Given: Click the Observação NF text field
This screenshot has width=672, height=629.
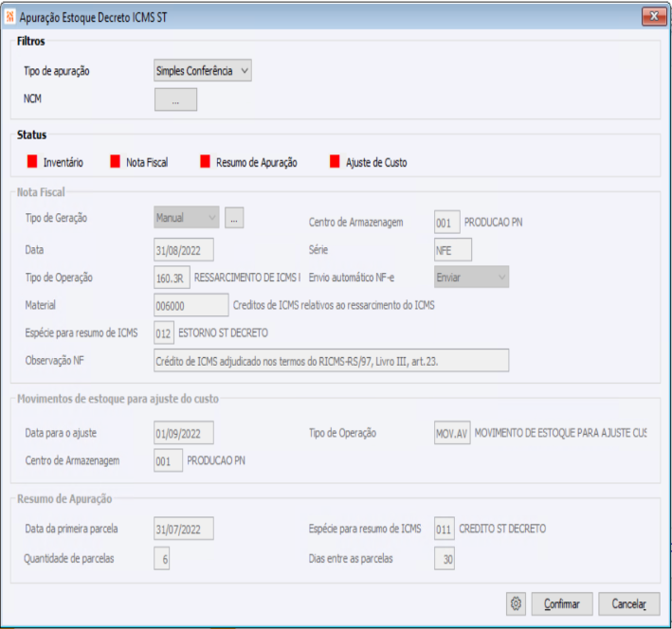Looking at the screenshot, I should click(x=332, y=360).
